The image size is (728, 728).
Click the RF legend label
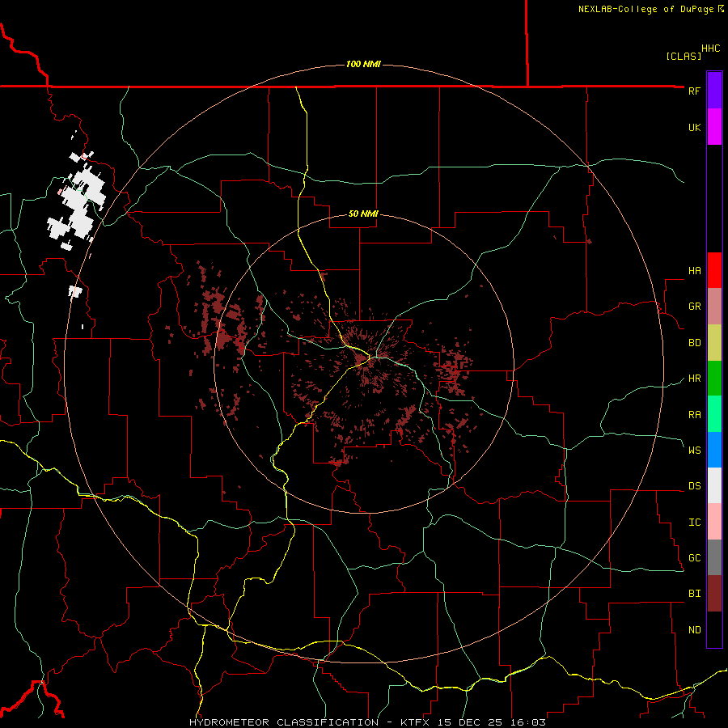click(694, 91)
